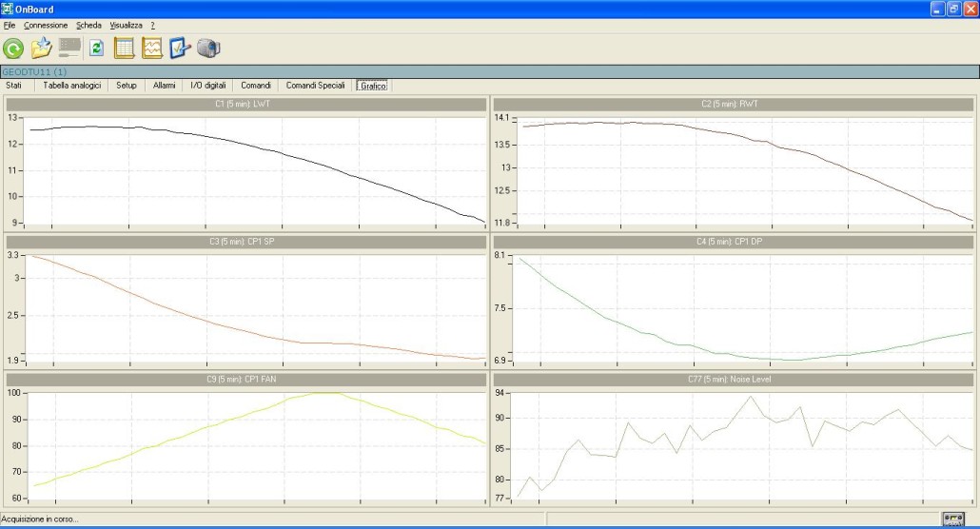Screen dimensions: 980x529
Task: Click the line chart toolbar icon
Action: [x=152, y=49]
